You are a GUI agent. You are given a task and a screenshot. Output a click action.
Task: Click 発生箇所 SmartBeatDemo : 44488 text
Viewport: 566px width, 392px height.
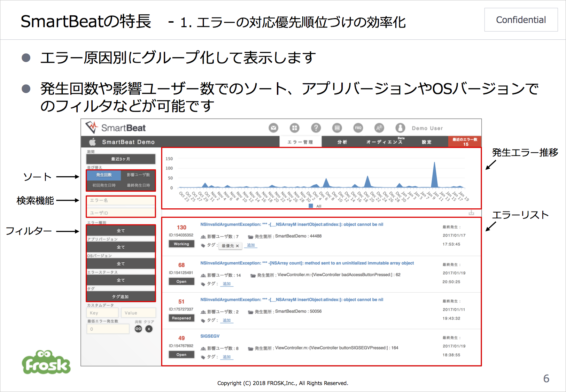click(x=285, y=236)
